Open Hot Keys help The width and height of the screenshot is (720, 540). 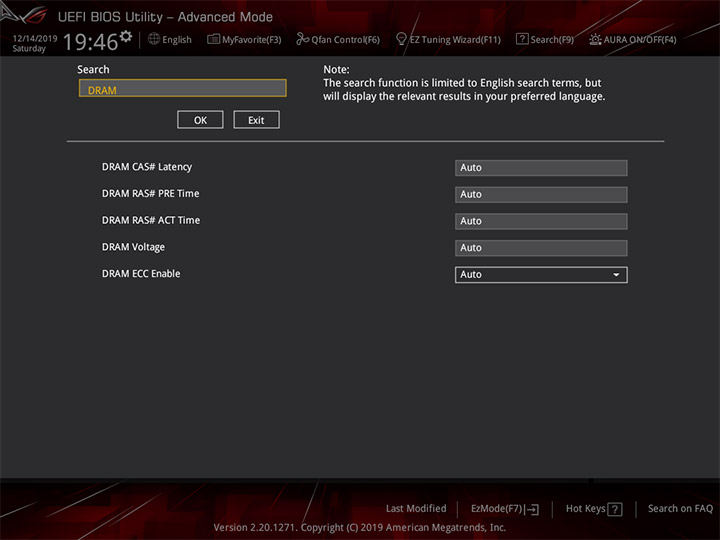pyautogui.click(x=594, y=509)
